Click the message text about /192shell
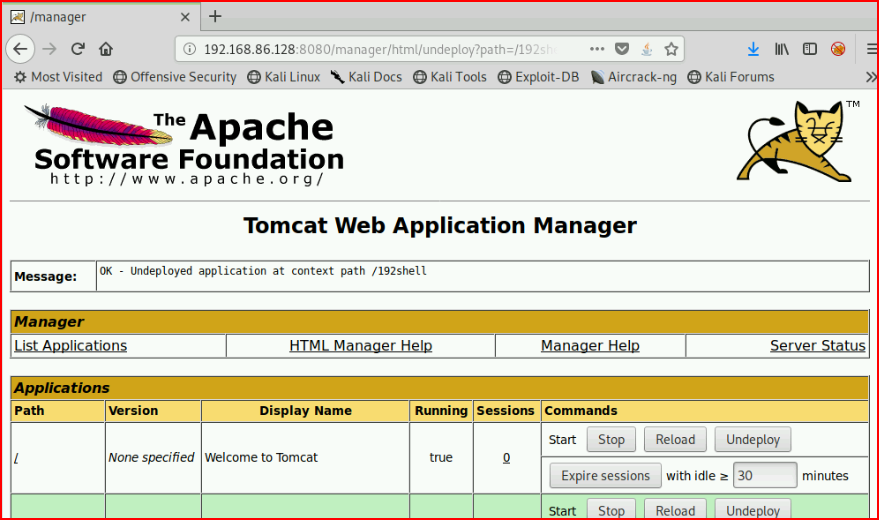 (263, 271)
